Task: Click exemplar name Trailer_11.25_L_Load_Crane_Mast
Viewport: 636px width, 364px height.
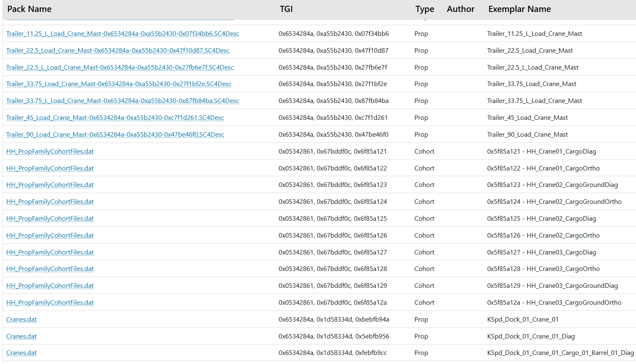Action: coord(535,34)
